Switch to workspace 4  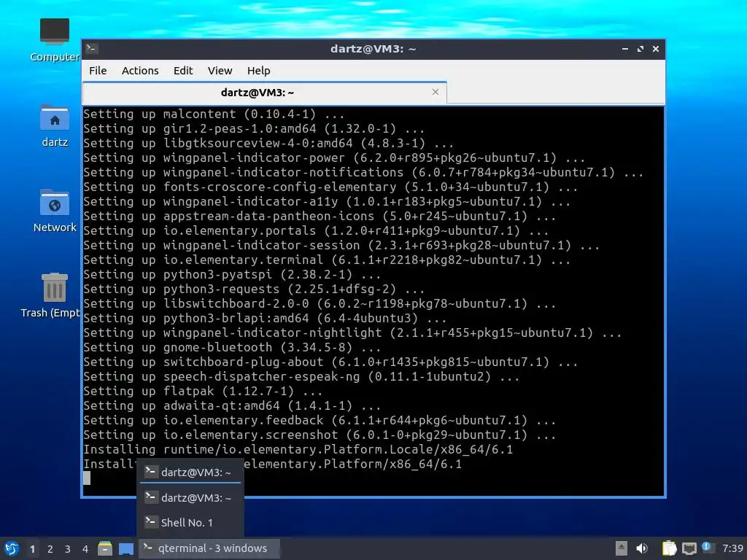pos(85,549)
